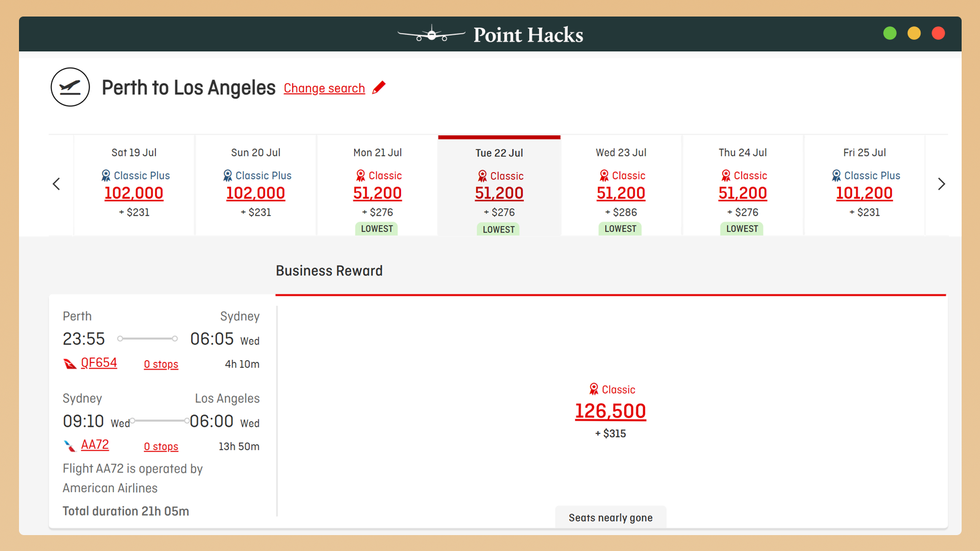Go to previous dates with left chevron
This screenshot has height=551, width=980.
(x=56, y=184)
